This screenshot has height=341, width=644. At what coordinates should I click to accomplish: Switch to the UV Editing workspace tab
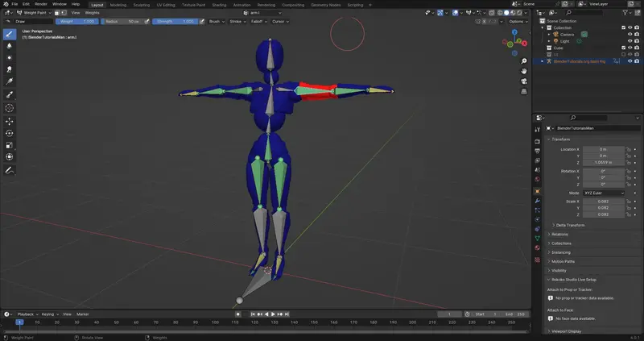pos(166,5)
